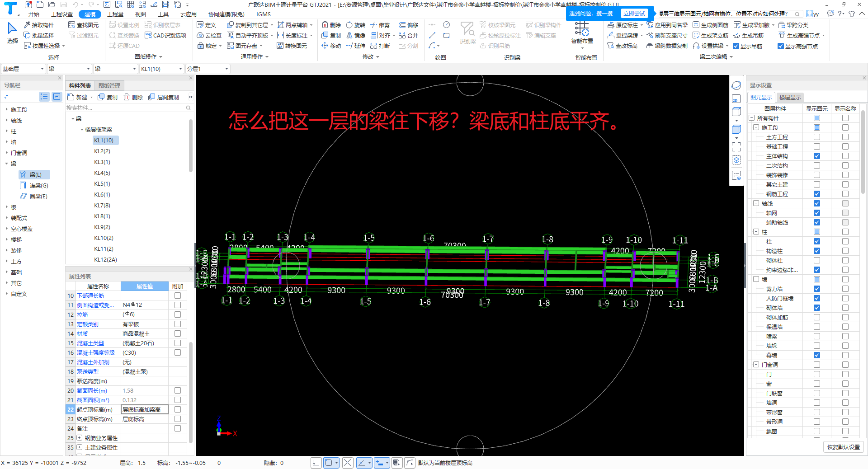Click the 转换图元 convert element tool
This screenshot has height=469, width=868.
tap(292, 46)
